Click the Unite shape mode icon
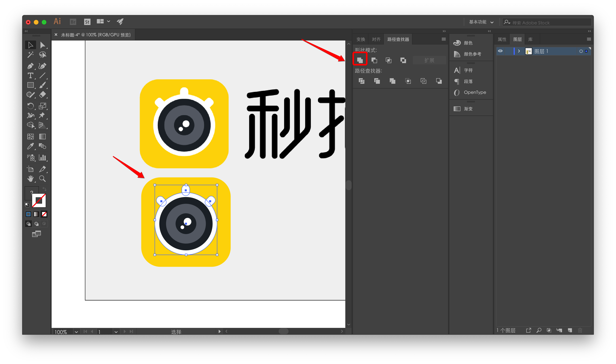The image size is (616, 364). click(x=360, y=60)
